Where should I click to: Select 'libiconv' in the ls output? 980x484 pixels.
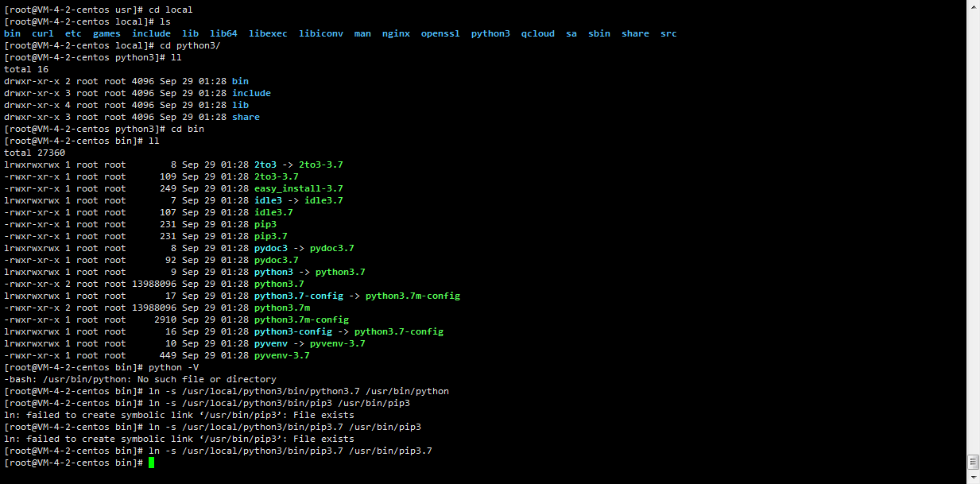pos(321,33)
